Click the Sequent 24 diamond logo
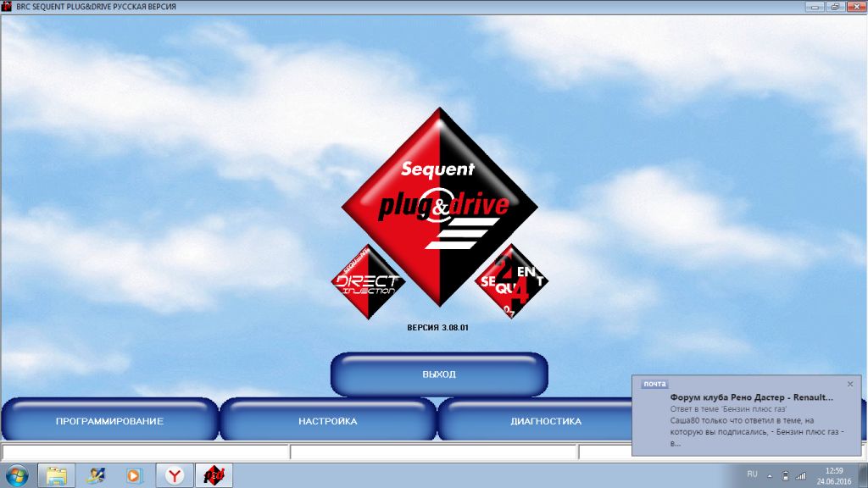This screenshot has height=488, width=868. coord(511,281)
